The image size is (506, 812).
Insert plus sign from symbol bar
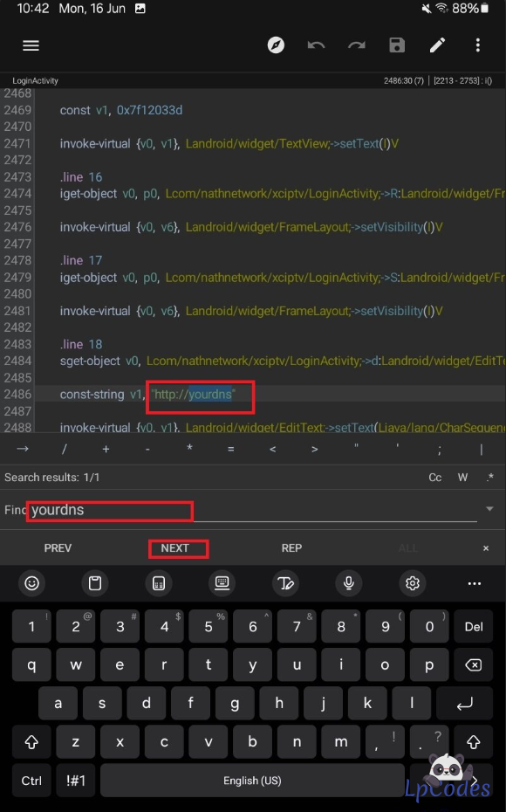tap(106, 449)
